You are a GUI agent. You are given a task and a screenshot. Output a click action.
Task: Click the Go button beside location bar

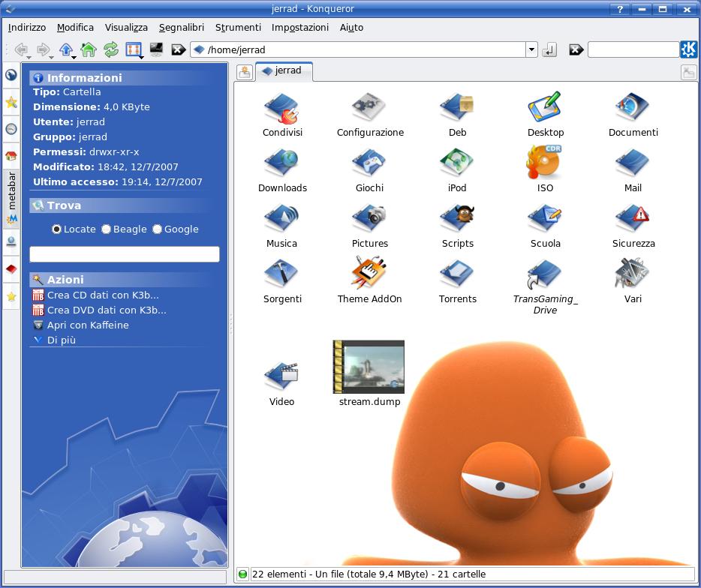pyautogui.click(x=549, y=49)
